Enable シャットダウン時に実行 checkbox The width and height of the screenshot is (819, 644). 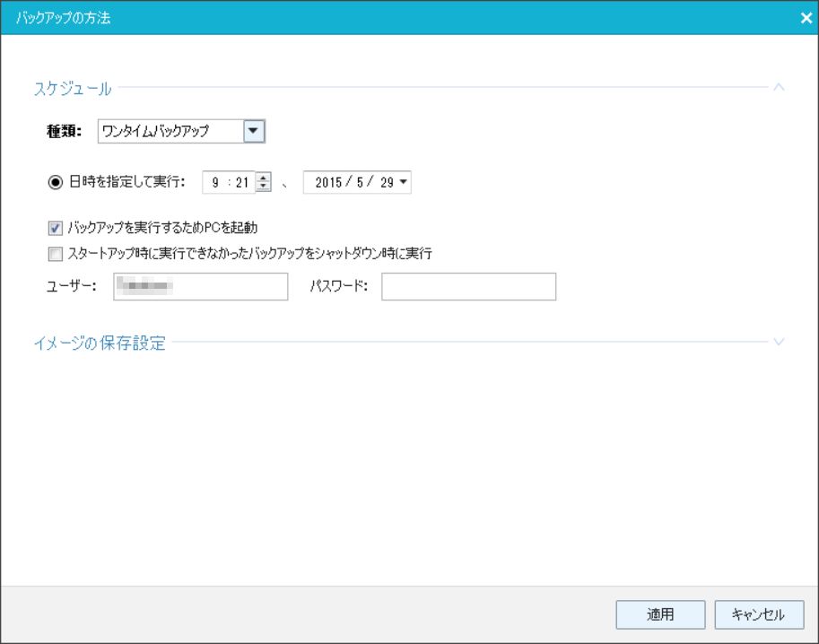(55, 254)
